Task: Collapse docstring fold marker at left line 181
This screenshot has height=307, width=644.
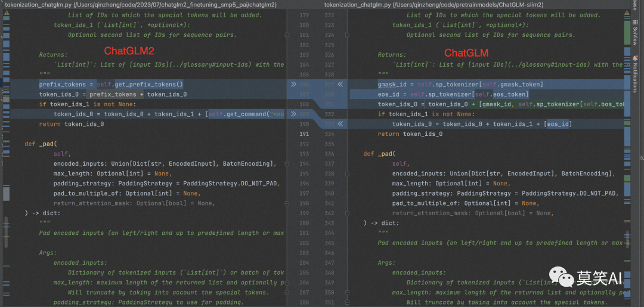Action: pos(287,35)
